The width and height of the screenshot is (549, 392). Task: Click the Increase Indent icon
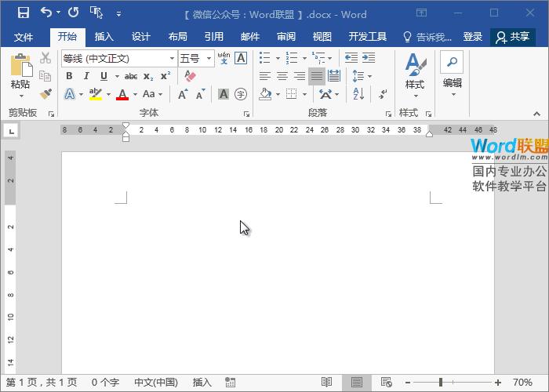368,58
